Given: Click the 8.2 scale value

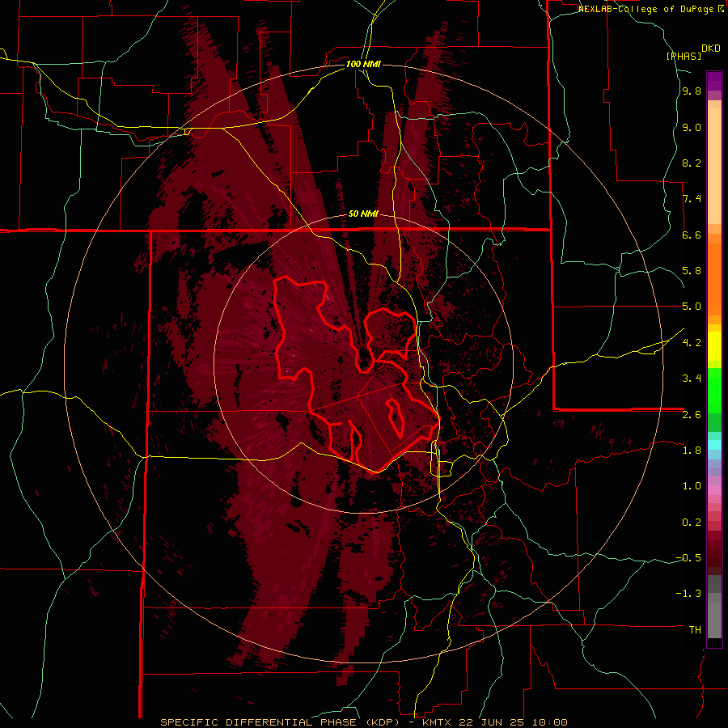Looking at the screenshot, I should (692, 163).
